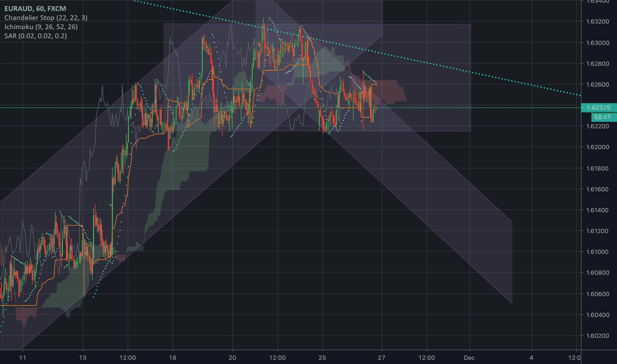Viewport: 617px width, 364px height.
Task: Select the dotted cyan descending trend line
Action: [463, 65]
